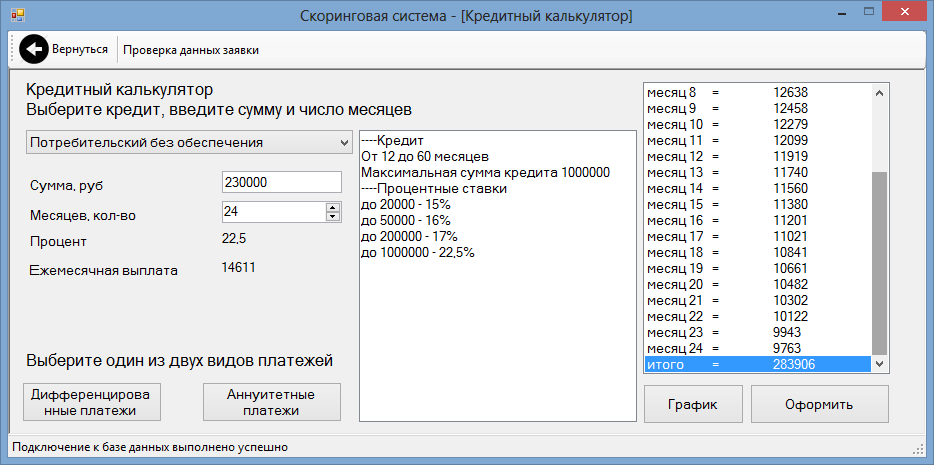Click the list scrollbar up arrow
Image resolution: width=934 pixels, height=465 pixels.
pyautogui.click(x=879, y=93)
